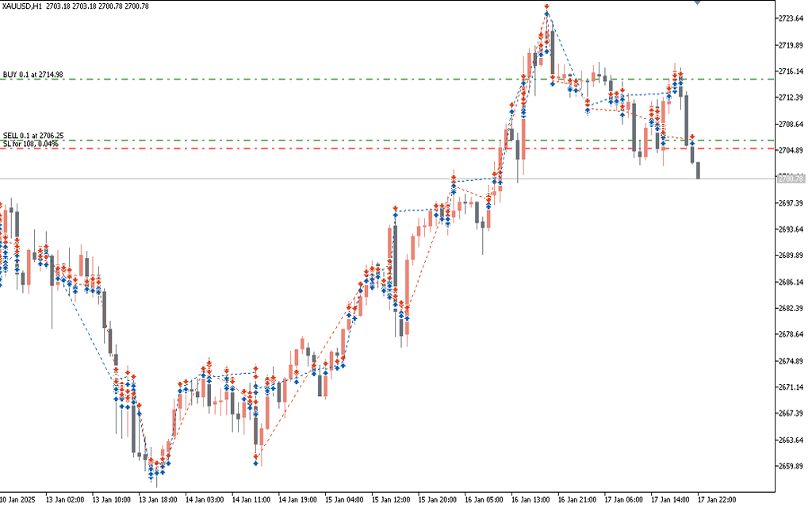This screenshot has height=508, width=812.
Task: Click the 2659.89 price scale label
Action: click(791, 466)
